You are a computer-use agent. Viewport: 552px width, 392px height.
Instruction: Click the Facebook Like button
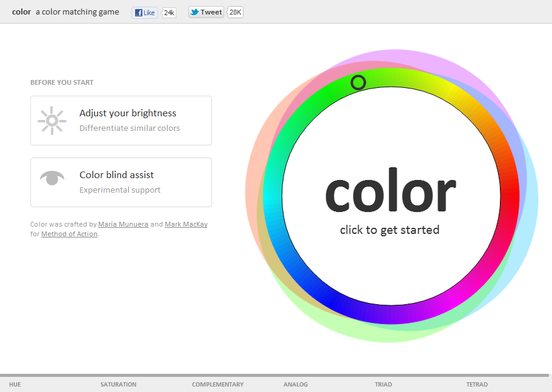(145, 12)
